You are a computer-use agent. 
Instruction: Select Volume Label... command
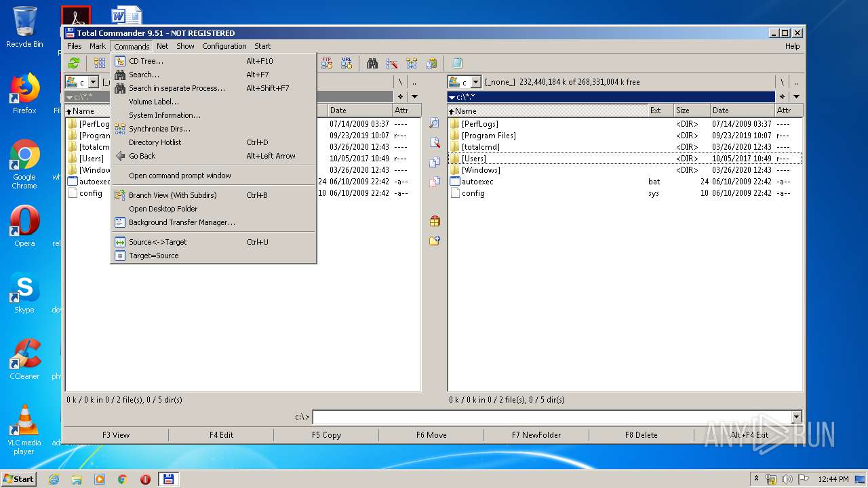214,102
